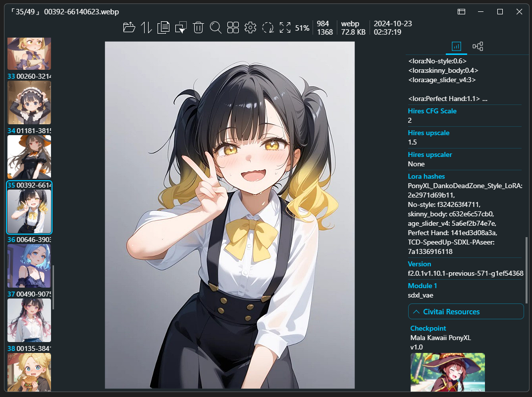Click the TCD-SpeedUp-SDXL-PAseer hash text
Screen dimensions: 532x397
click(451, 247)
